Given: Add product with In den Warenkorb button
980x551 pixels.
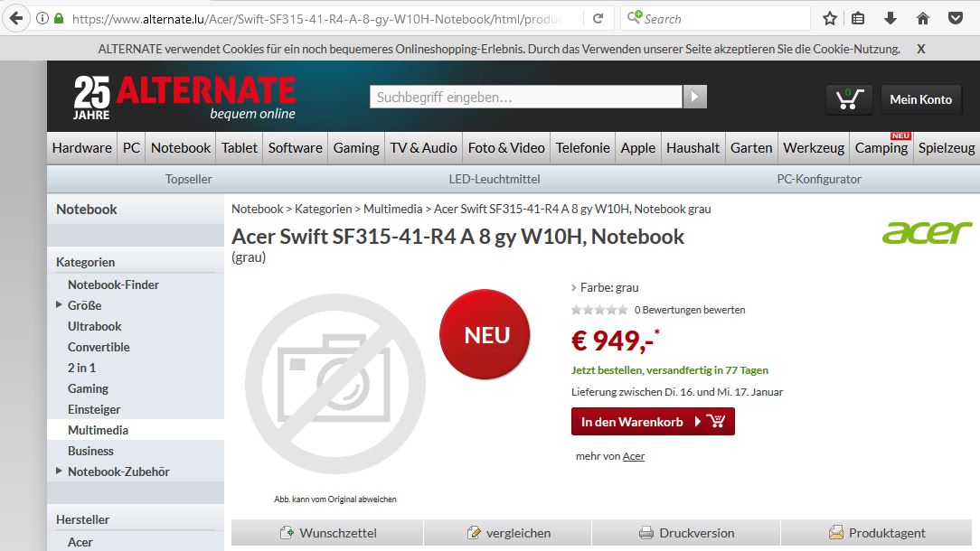Looking at the screenshot, I should (x=653, y=422).
